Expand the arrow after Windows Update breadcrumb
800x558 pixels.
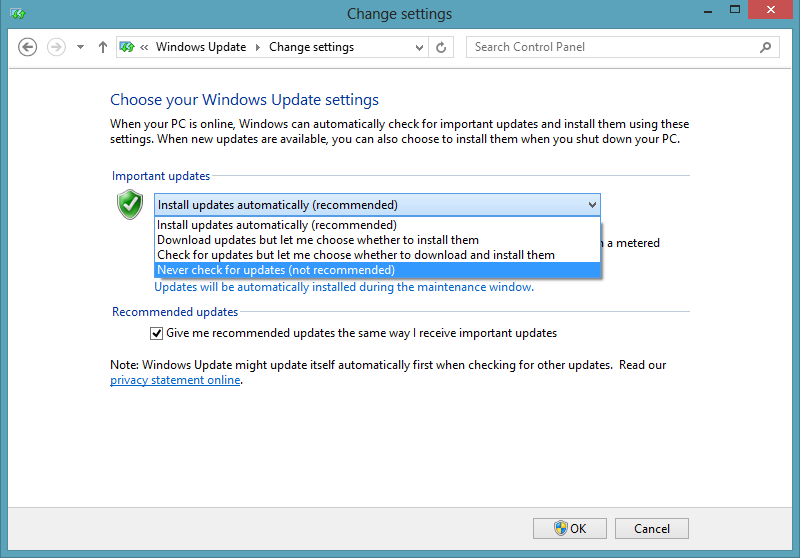click(x=258, y=47)
